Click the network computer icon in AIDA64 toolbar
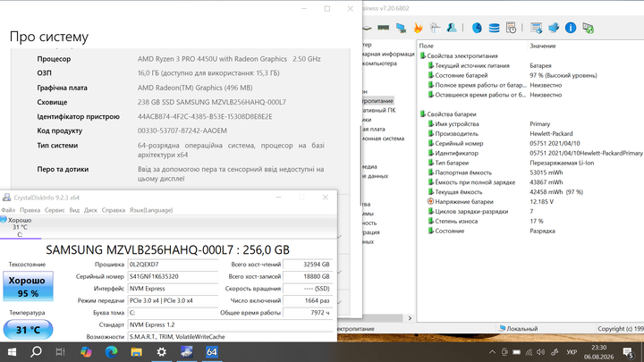The height and width of the screenshot is (362, 644). (x=401, y=28)
